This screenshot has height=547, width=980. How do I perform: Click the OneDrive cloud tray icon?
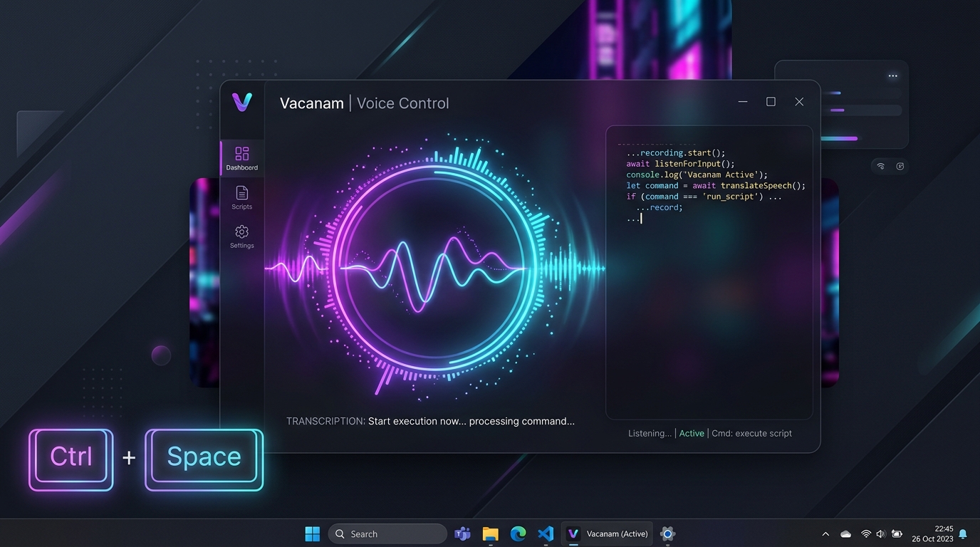[846, 534]
